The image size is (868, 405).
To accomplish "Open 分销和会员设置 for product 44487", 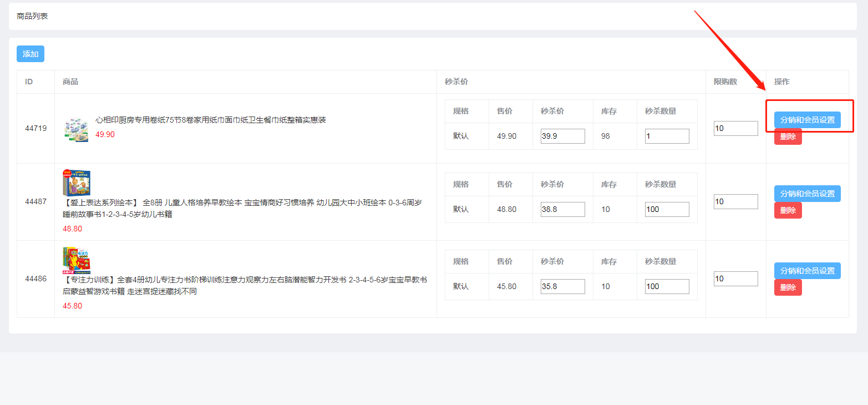I will pyautogui.click(x=807, y=194).
